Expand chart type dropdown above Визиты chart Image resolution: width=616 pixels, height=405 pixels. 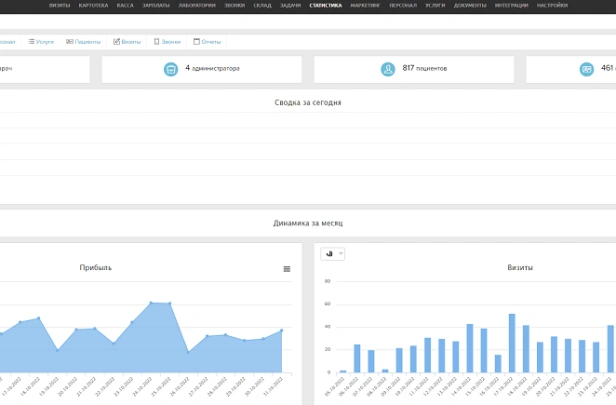(333, 254)
